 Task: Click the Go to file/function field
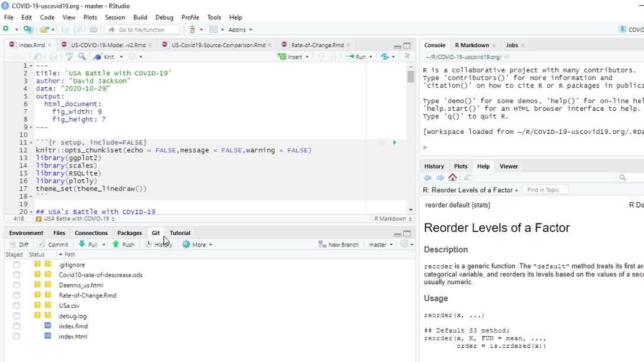click(x=142, y=29)
